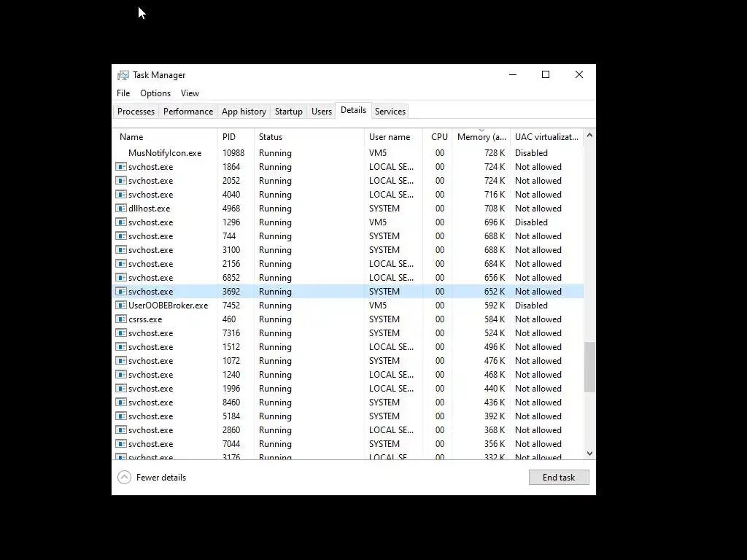Click process icon of dllhost.exe
The height and width of the screenshot is (560, 747).
[x=121, y=208]
